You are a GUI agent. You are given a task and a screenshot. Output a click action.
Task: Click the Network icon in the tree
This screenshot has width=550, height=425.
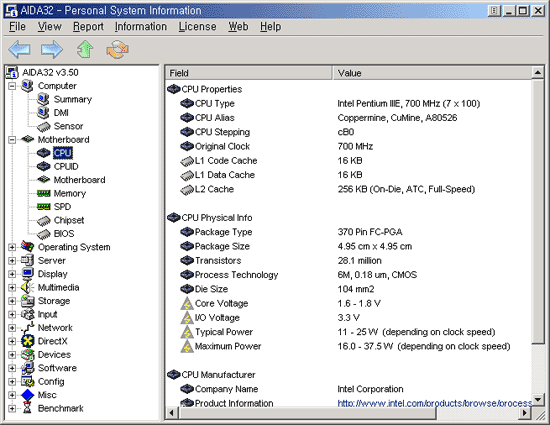point(27,328)
